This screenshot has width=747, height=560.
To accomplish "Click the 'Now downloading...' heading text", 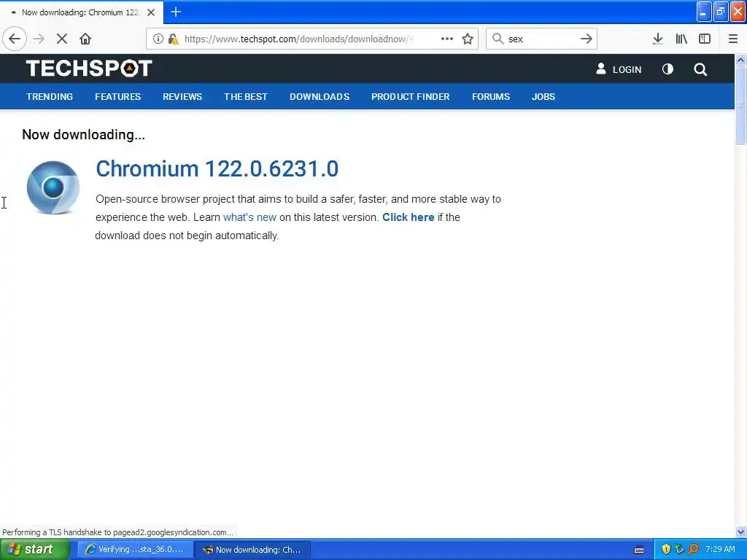I will coord(83,135).
